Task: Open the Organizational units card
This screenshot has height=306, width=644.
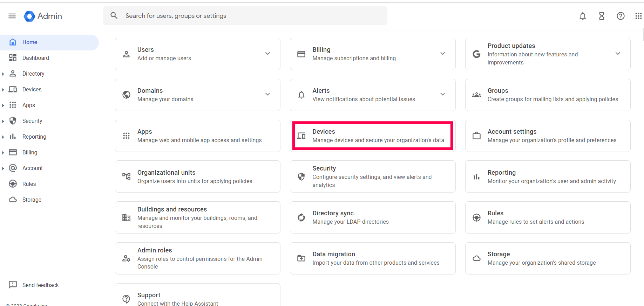Action: [197, 176]
